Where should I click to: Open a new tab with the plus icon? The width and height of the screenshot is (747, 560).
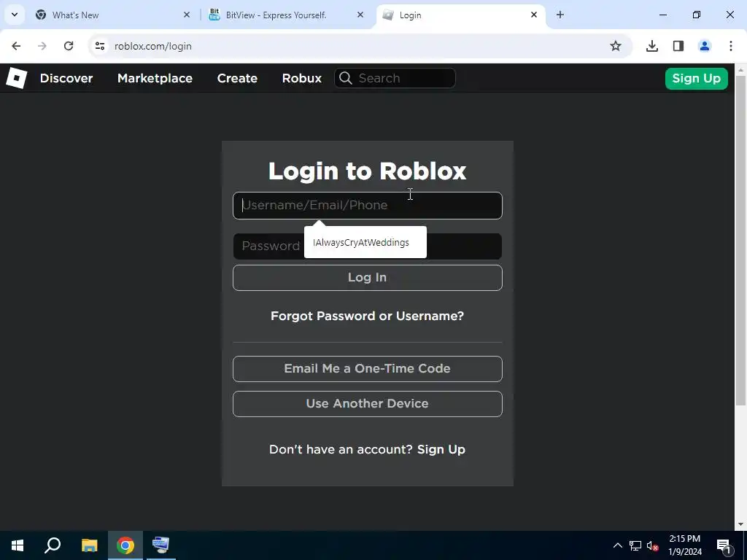click(560, 15)
